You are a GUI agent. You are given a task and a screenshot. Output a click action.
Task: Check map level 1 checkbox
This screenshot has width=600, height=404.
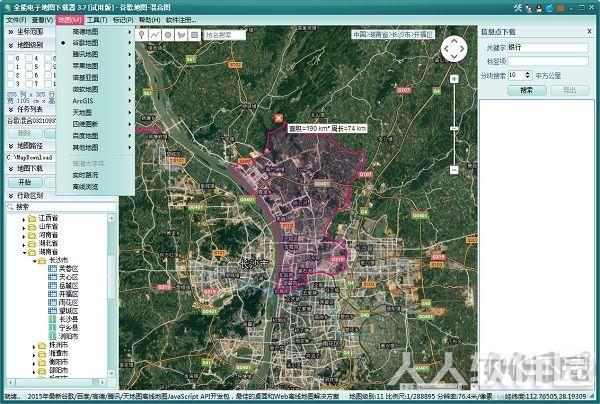10,67
